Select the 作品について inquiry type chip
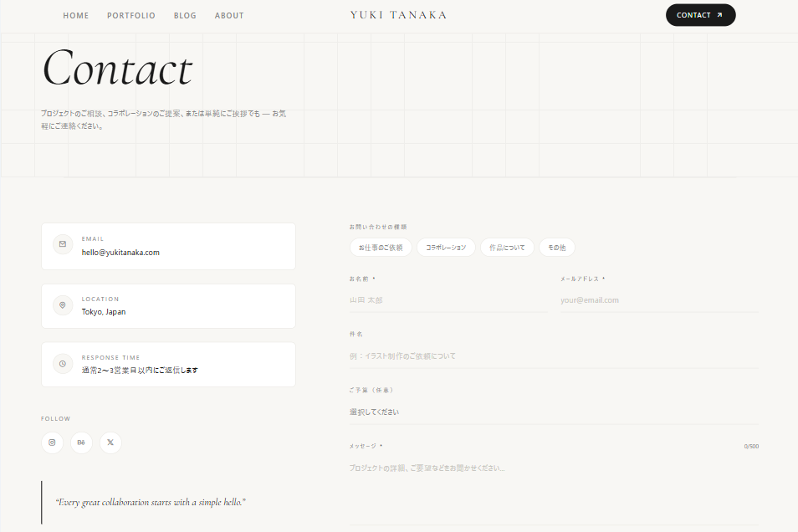Screen dimensions: 798x532 coord(507,248)
